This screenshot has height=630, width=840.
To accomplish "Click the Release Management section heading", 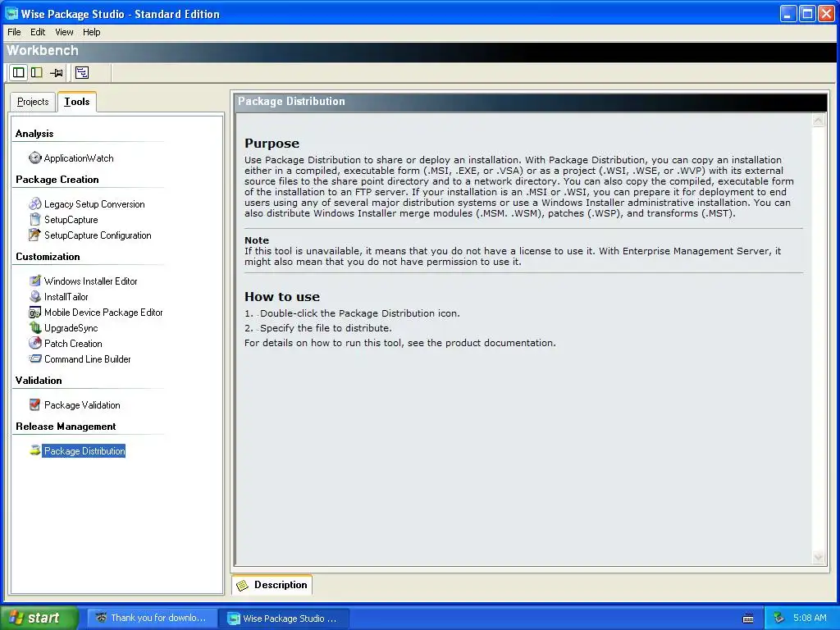I will coord(66,427).
